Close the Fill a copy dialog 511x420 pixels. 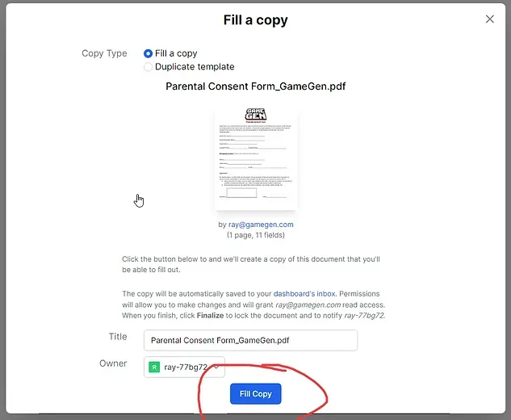click(x=489, y=19)
